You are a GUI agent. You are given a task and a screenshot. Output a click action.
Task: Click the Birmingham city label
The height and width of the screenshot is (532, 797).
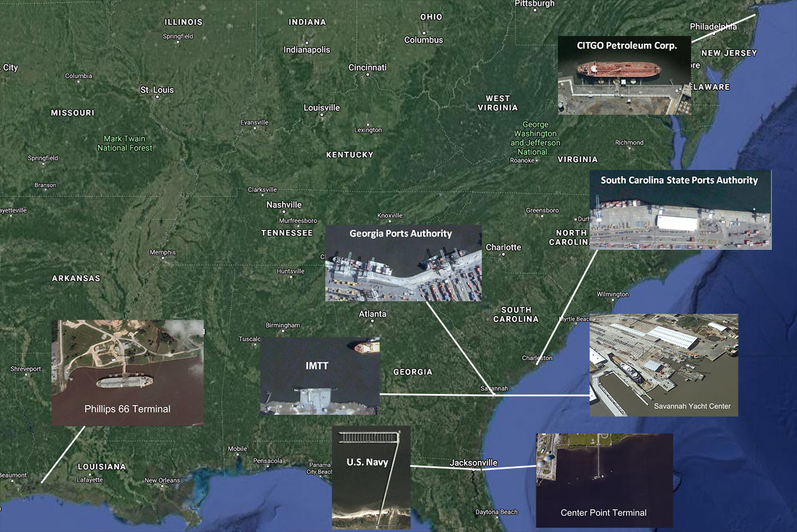tap(283, 325)
